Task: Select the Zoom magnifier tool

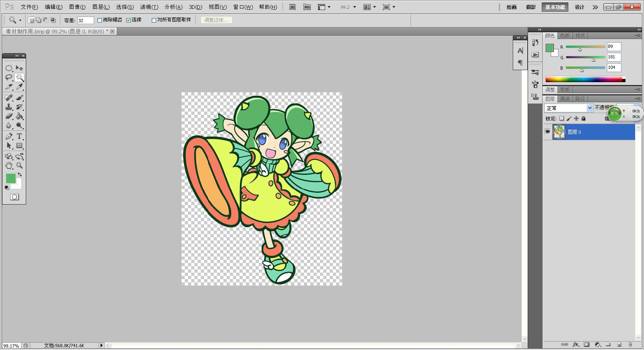Action: pos(19,166)
